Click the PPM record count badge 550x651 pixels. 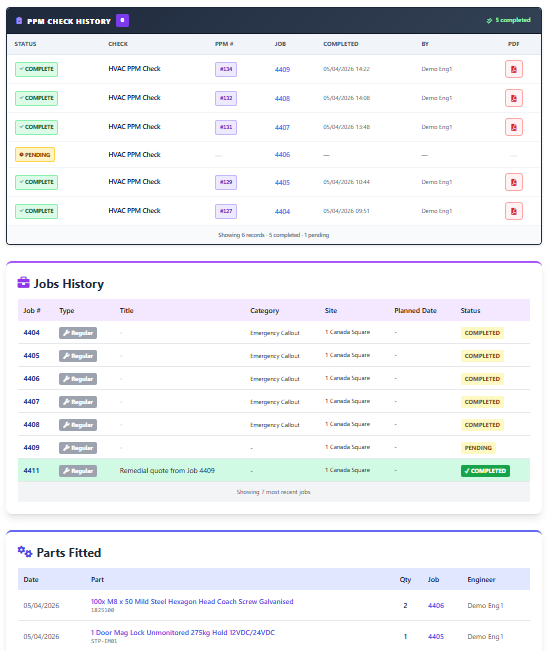click(x=122, y=20)
